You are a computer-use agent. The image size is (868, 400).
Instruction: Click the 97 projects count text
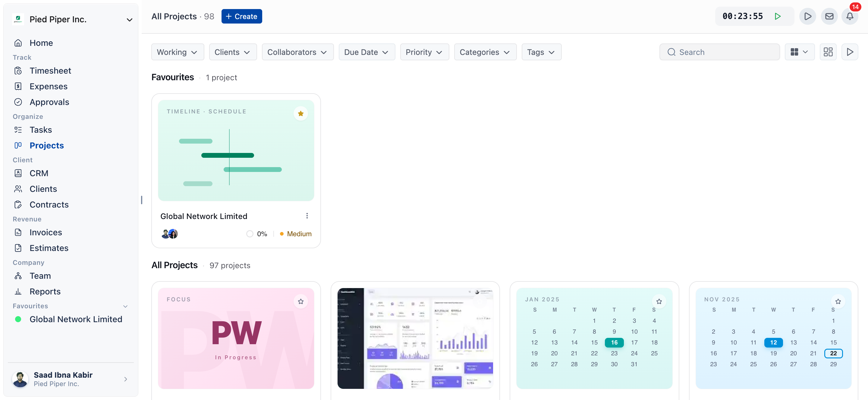(x=230, y=265)
